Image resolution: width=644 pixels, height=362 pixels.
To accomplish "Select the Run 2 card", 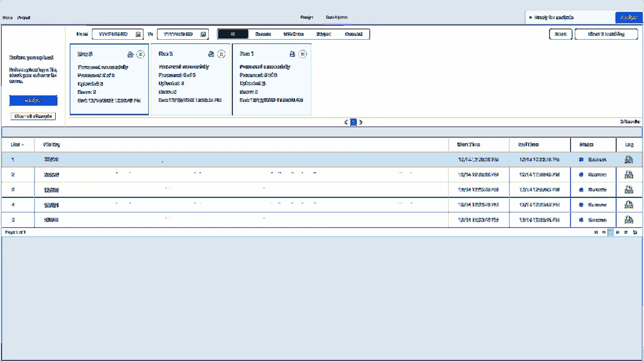I will 191,79.
